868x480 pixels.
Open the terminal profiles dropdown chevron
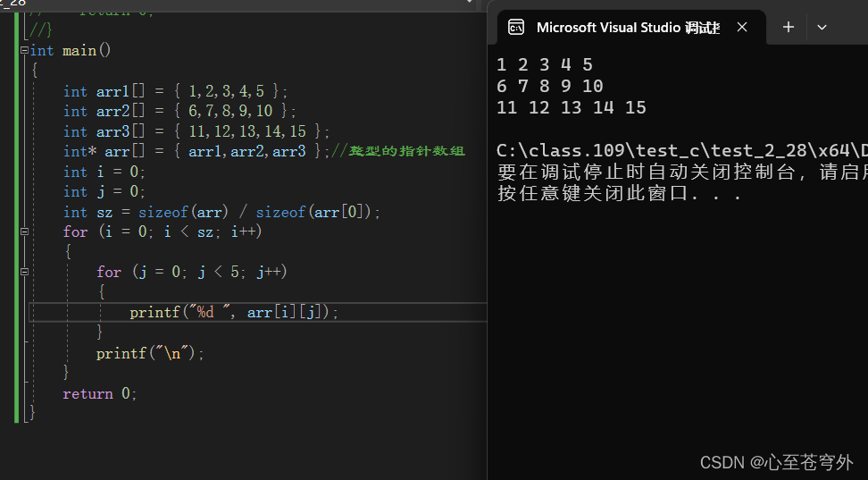(822, 28)
